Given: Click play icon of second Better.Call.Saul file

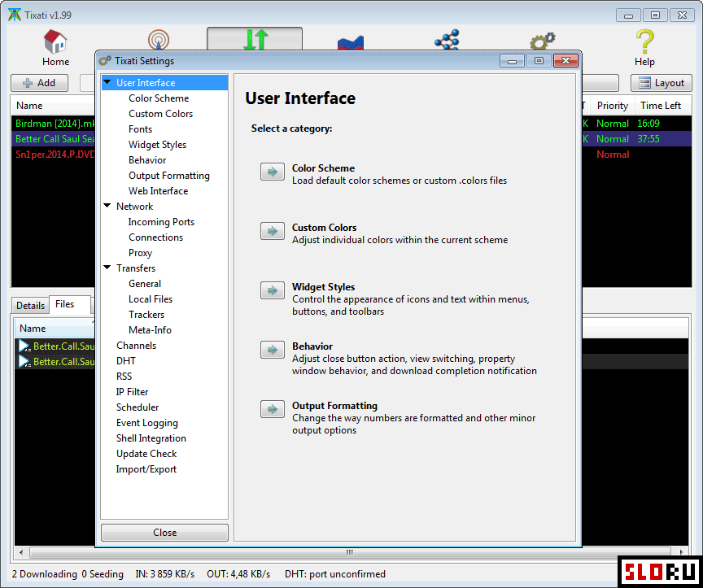Looking at the screenshot, I should (24, 361).
